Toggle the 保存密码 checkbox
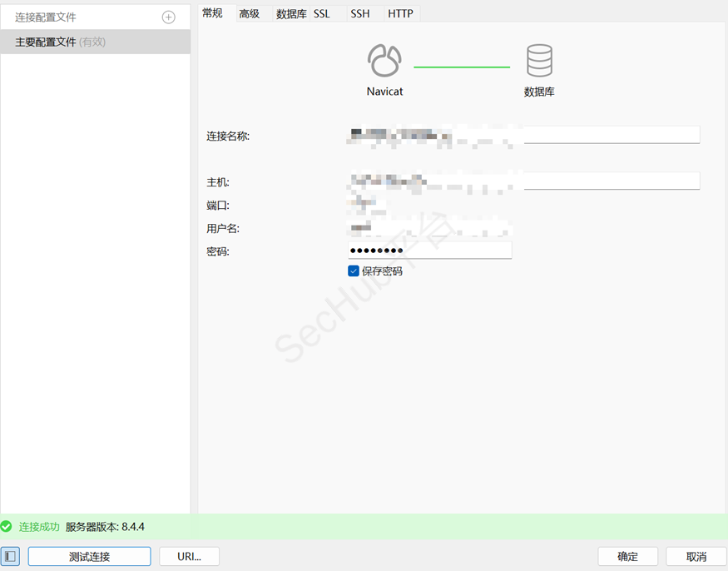 [354, 271]
